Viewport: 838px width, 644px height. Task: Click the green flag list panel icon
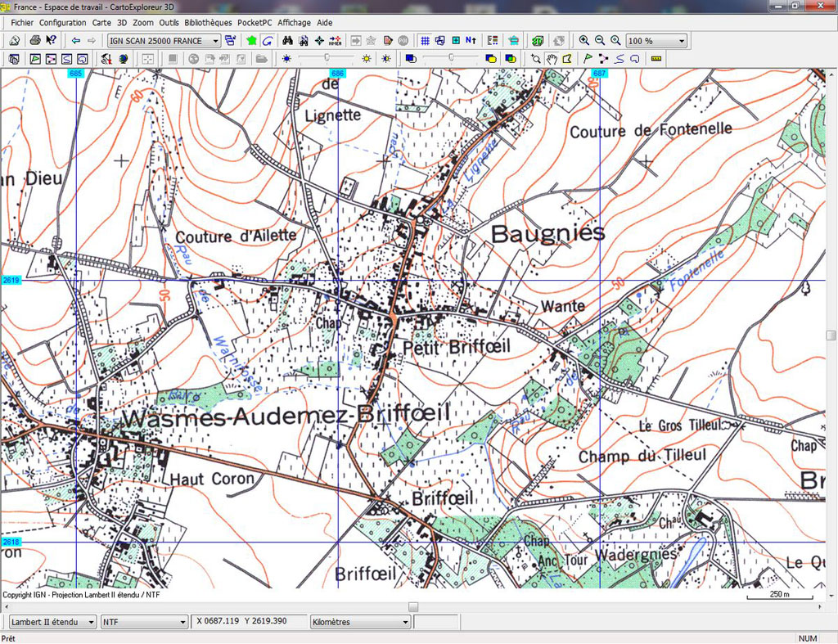tap(35, 59)
